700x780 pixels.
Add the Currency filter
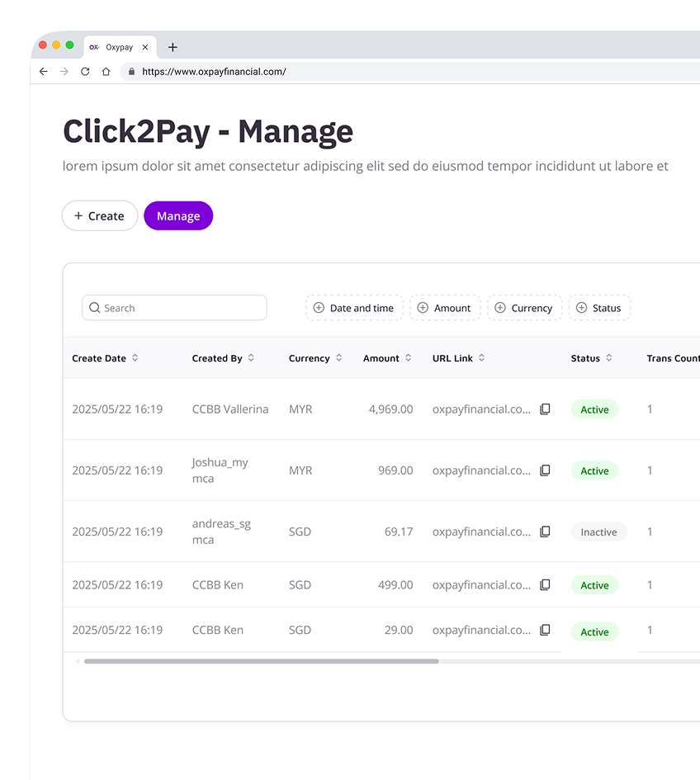coord(524,308)
